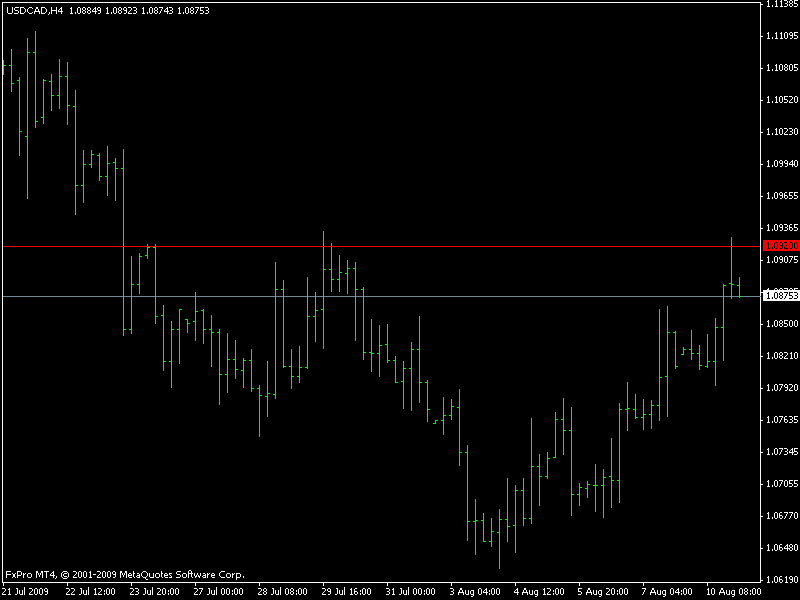
Task: Click price scale value 1.08500
Action: point(782,324)
